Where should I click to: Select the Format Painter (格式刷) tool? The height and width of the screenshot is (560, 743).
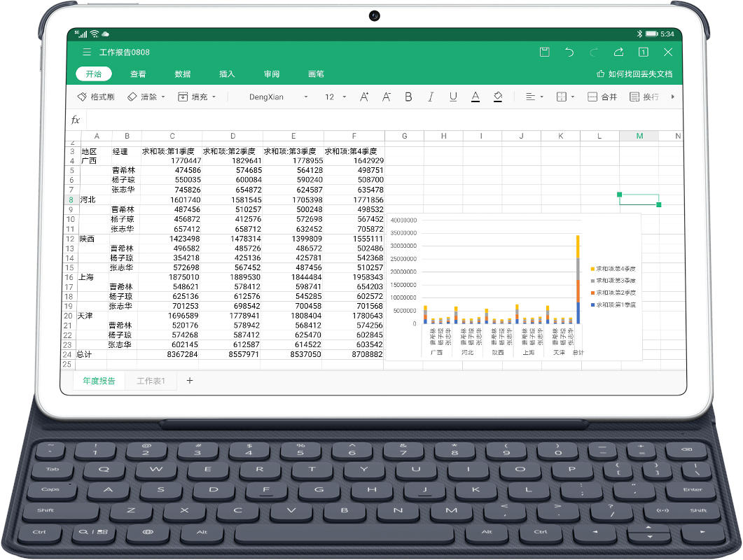(96, 97)
